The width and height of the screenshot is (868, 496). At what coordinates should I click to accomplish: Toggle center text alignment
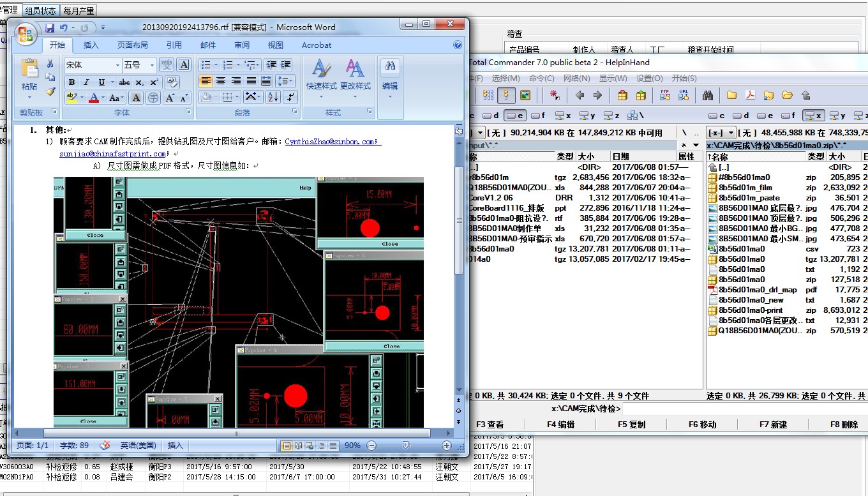(221, 81)
